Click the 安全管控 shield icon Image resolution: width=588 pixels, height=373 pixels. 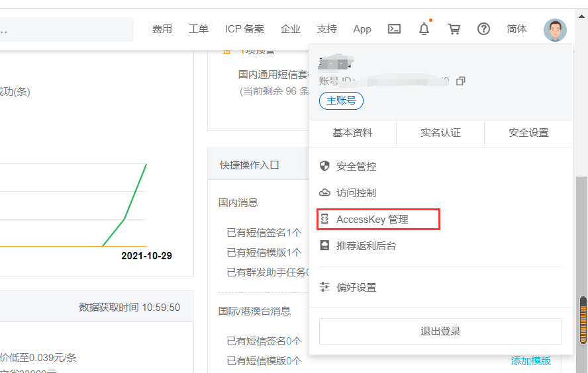(x=324, y=166)
